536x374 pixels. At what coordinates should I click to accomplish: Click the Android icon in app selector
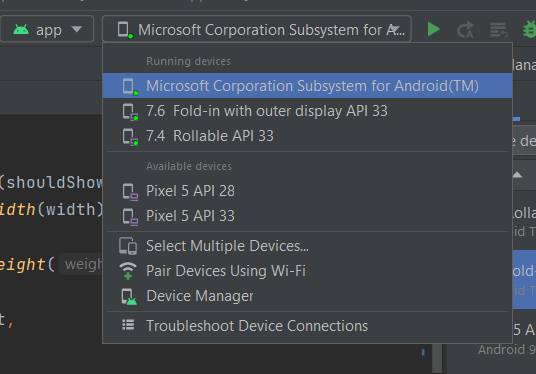[x=21, y=30]
